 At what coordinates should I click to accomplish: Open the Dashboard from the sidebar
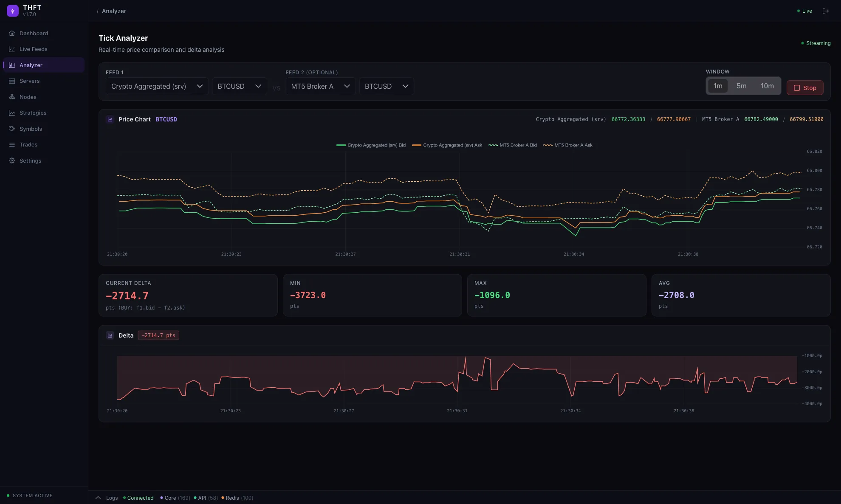click(x=34, y=33)
